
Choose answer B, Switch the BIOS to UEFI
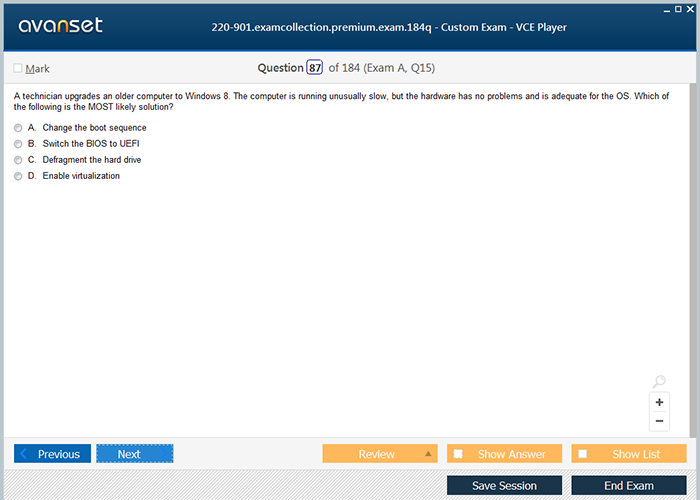18,144
